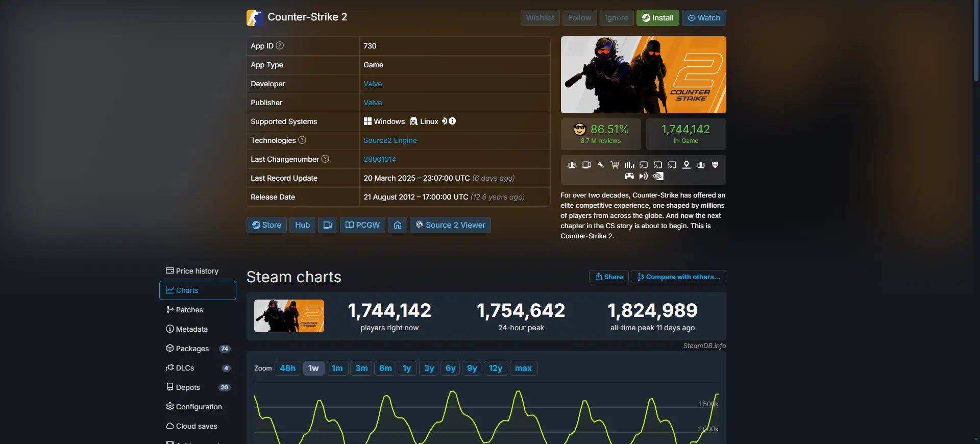980x444 pixels.
Task: Set chart zoom to 1m
Action: point(337,368)
